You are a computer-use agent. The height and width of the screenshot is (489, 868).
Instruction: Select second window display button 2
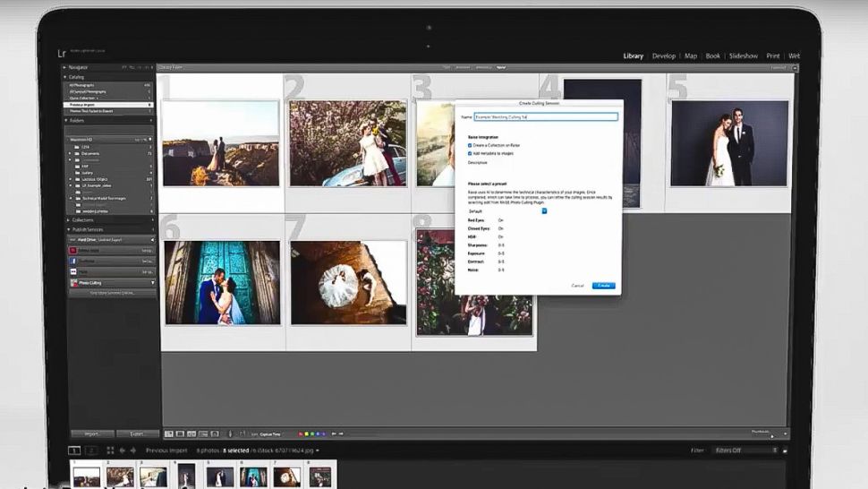coord(92,450)
